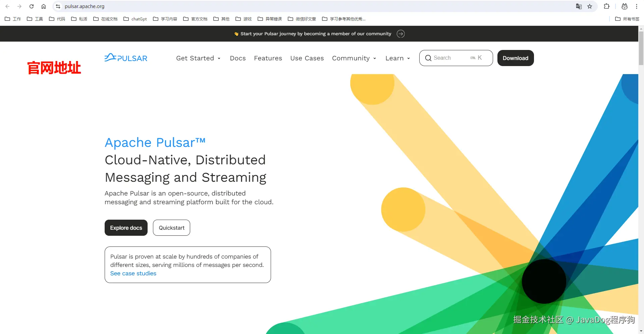Screen dimensions: 644x334
Task: Open the Docs nav item
Action: tap(238, 58)
